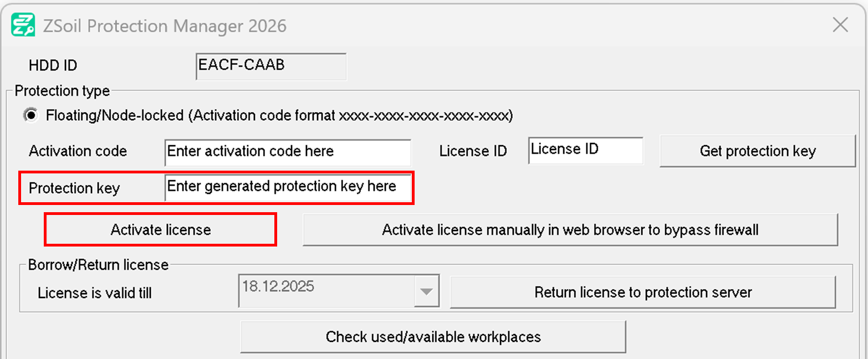Click the HDD ID field showing EACF-CAAB

[270, 66]
